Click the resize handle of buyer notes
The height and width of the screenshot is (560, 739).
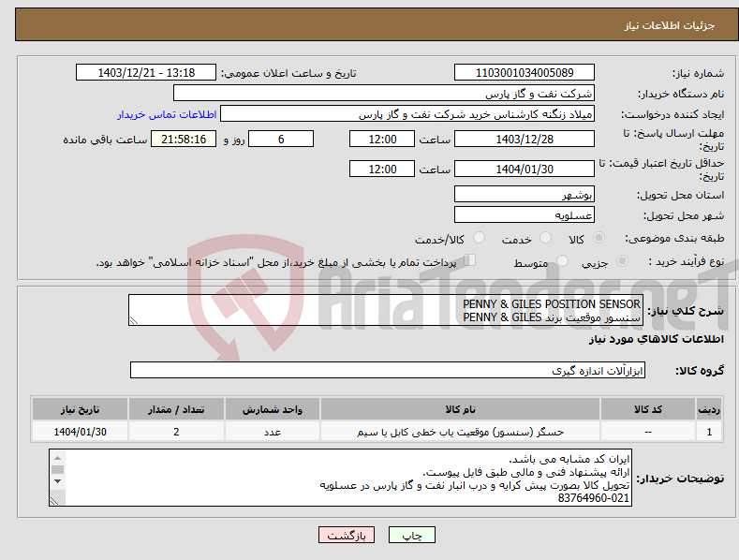[54, 501]
